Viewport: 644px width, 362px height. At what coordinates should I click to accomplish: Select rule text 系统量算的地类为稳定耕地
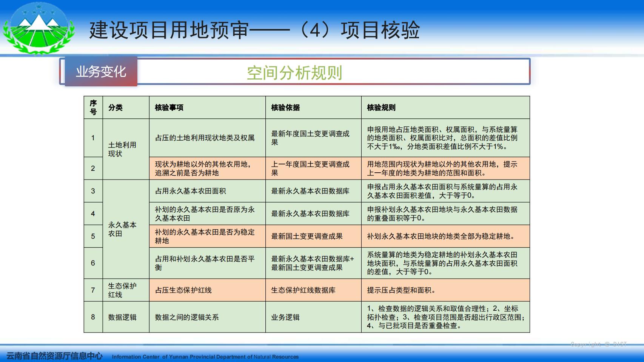[445, 263]
